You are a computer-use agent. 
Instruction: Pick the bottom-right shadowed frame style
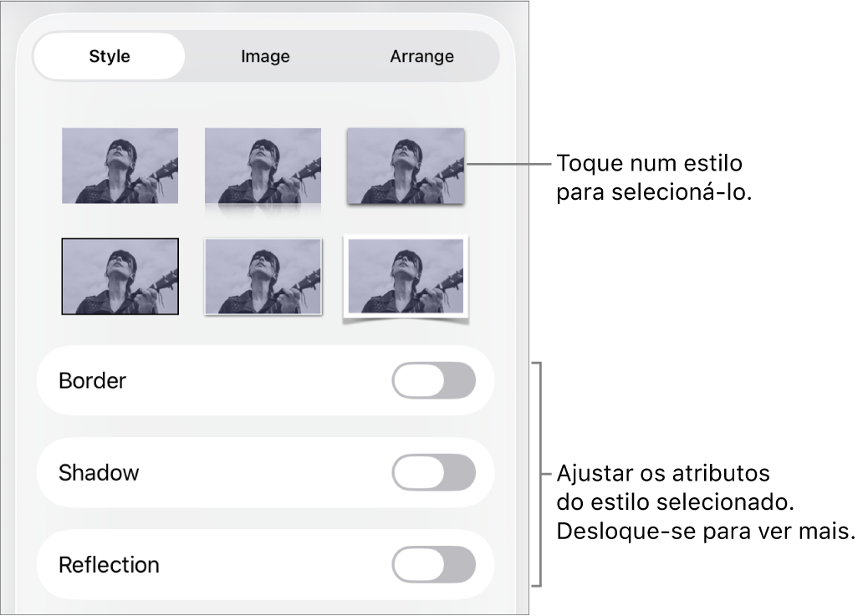(x=406, y=276)
